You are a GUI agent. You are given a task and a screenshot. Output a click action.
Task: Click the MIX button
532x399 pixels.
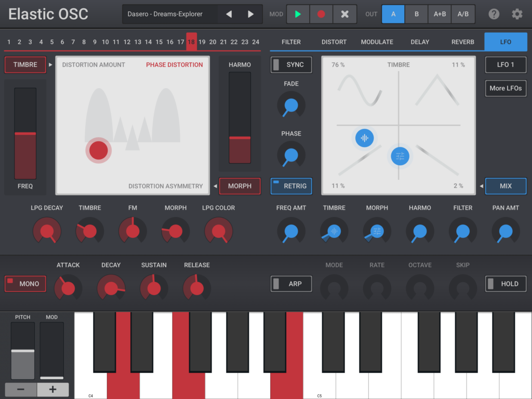[x=506, y=186]
